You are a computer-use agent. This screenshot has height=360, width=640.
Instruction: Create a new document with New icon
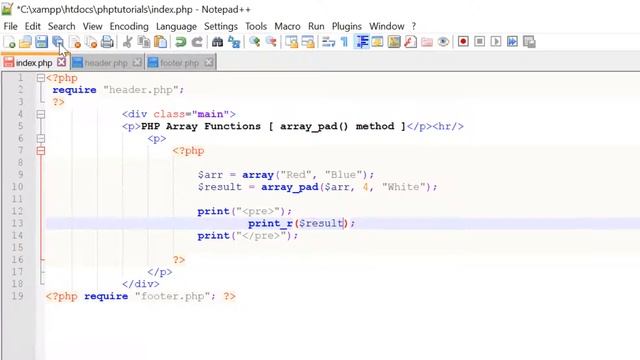coord(9,42)
